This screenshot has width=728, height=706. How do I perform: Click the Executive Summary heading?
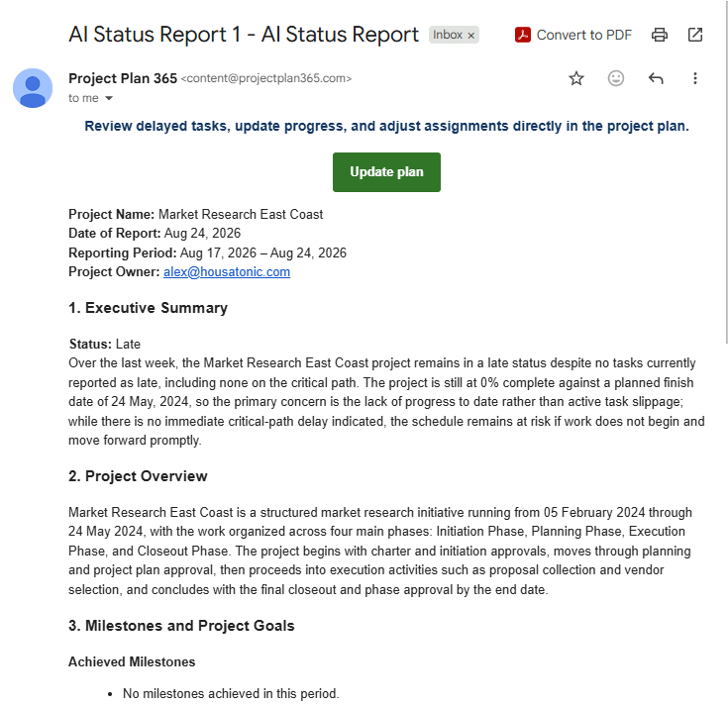[149, 308]
